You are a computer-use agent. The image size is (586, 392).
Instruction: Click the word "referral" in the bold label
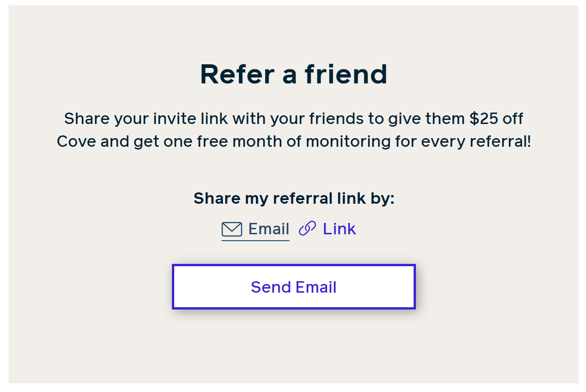[303, 199]
